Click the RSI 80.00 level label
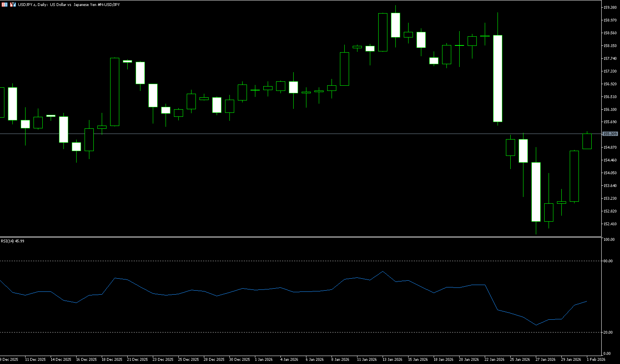The image size is (620, 364). click(x=608, y=261)
